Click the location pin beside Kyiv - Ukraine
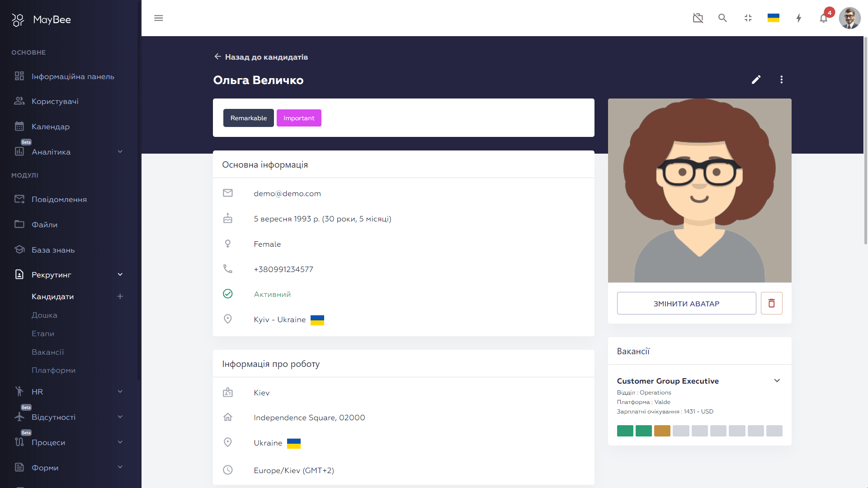Viewport: 868px width, 488px height. (x=228, y=319)
